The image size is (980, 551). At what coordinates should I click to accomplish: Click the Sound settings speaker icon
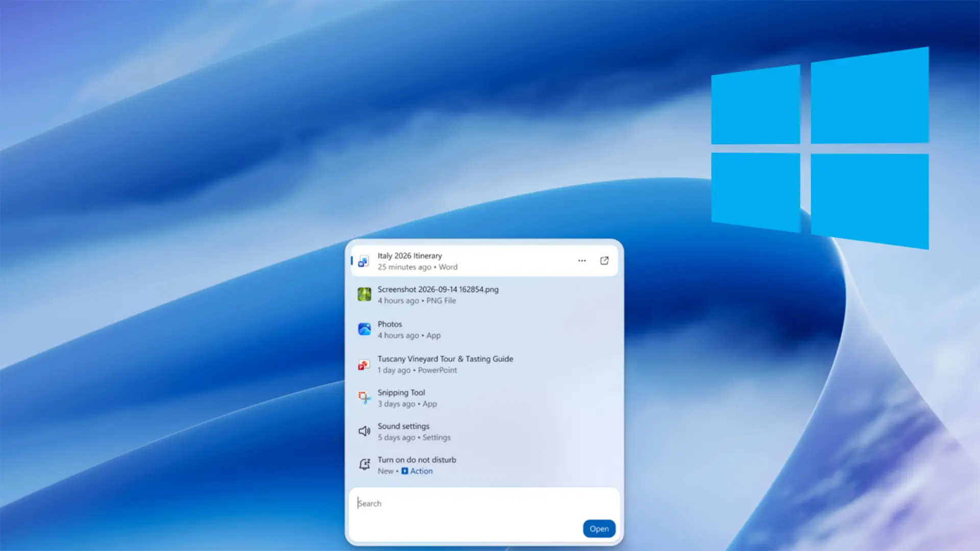click(364, 431)
